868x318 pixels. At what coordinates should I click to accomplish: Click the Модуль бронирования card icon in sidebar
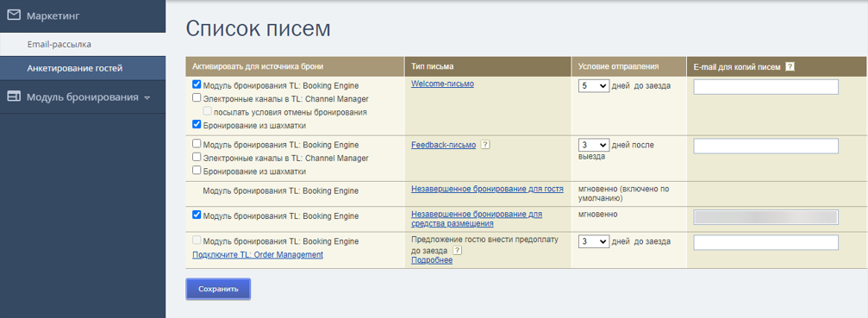[14, 97]
